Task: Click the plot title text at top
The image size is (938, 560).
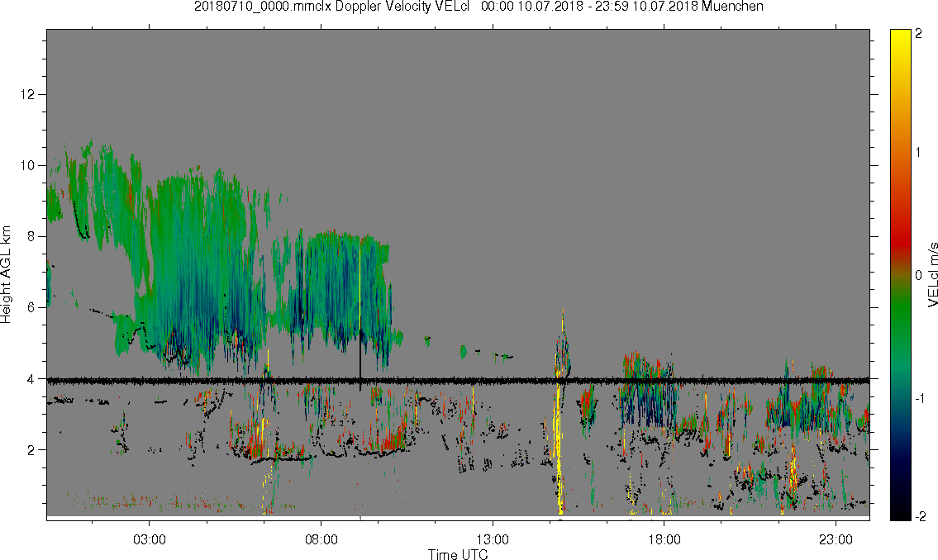Action: point(479,7)
